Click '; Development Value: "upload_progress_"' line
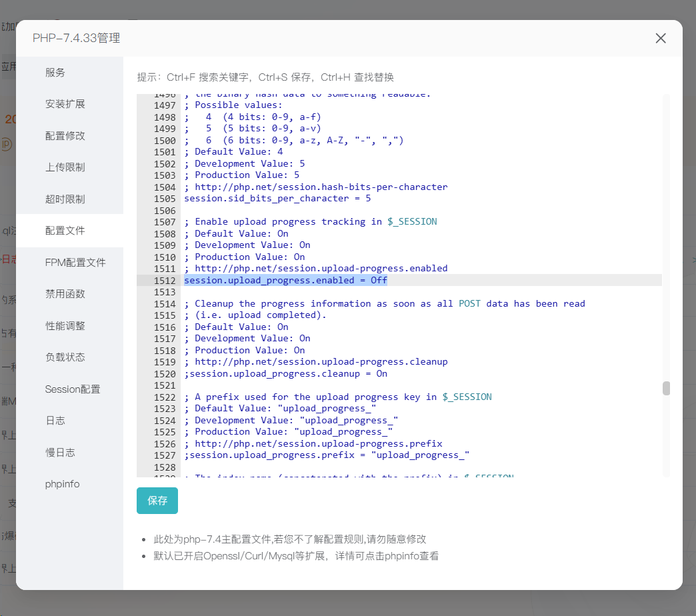 coord(291,420)
